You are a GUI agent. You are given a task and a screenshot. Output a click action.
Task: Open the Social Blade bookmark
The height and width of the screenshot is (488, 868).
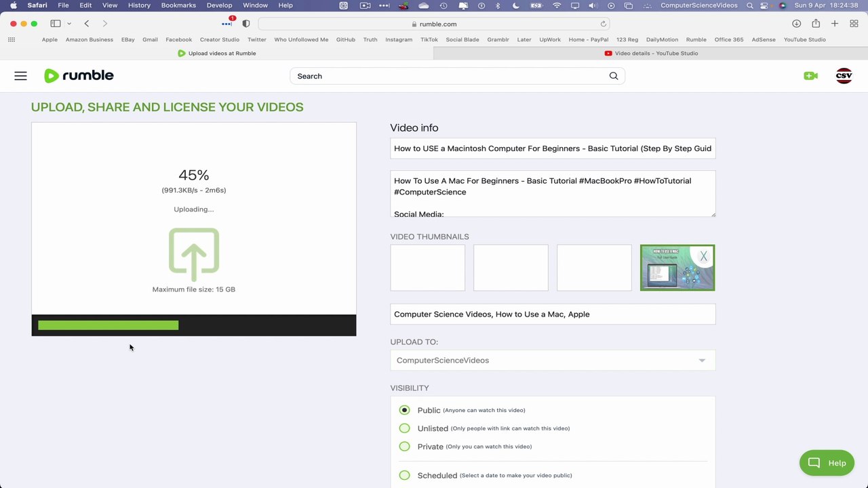tap(462, 39)
